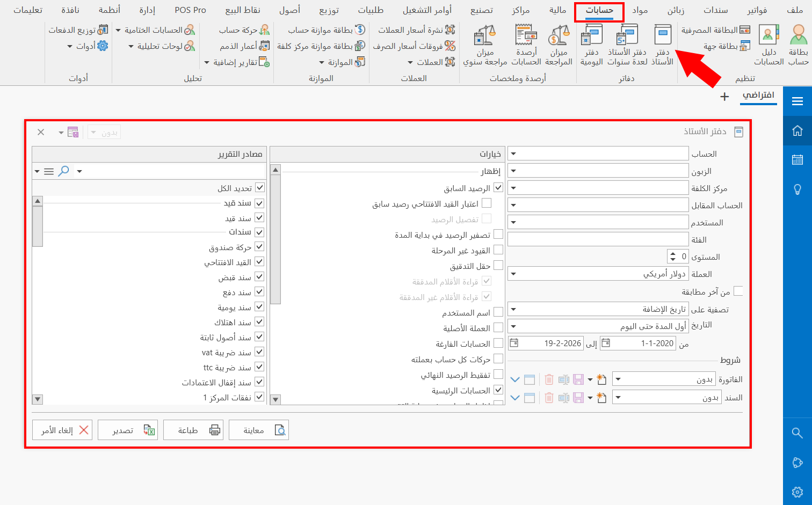Click the home icon in sidebar
The image size is (812, 505).
point(798,130)
